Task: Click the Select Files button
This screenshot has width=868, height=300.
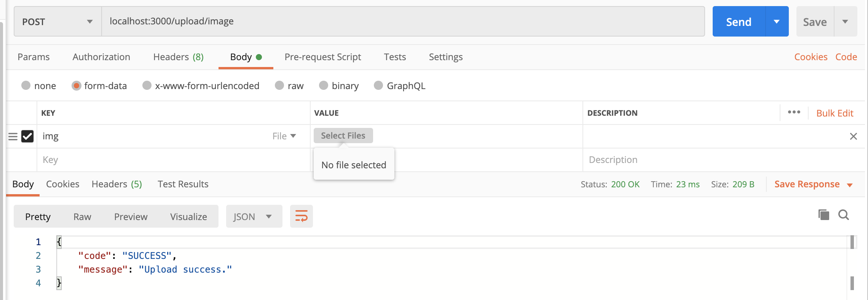Action: tap(343, 136)
